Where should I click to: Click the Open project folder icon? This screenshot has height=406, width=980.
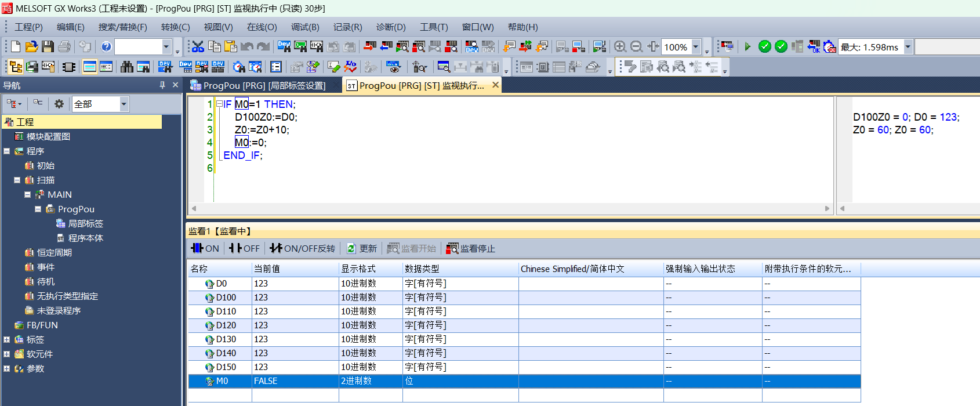[32, 46]
